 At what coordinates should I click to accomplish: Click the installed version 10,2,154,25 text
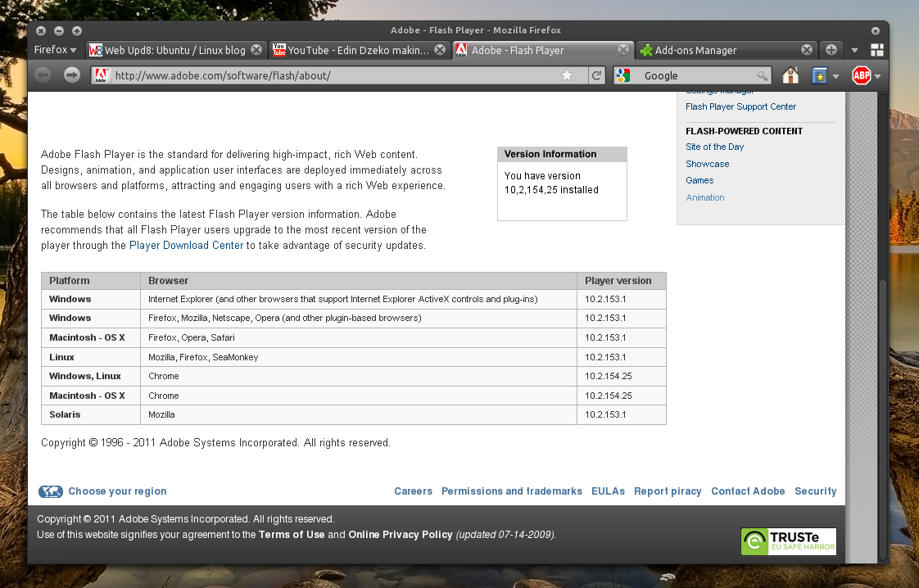551,190
